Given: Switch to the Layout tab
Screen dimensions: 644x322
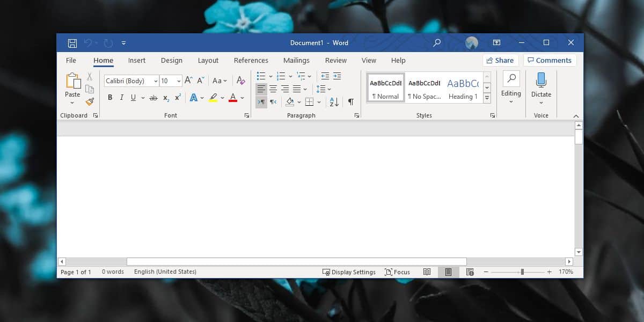Looking at the screenshot, I should [x=208, y=60].
